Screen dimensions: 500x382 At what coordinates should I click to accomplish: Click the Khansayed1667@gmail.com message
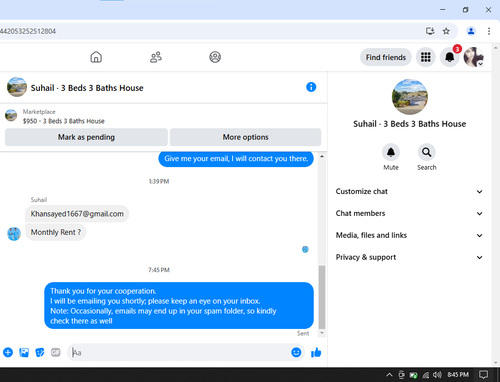tap(77, 214)
